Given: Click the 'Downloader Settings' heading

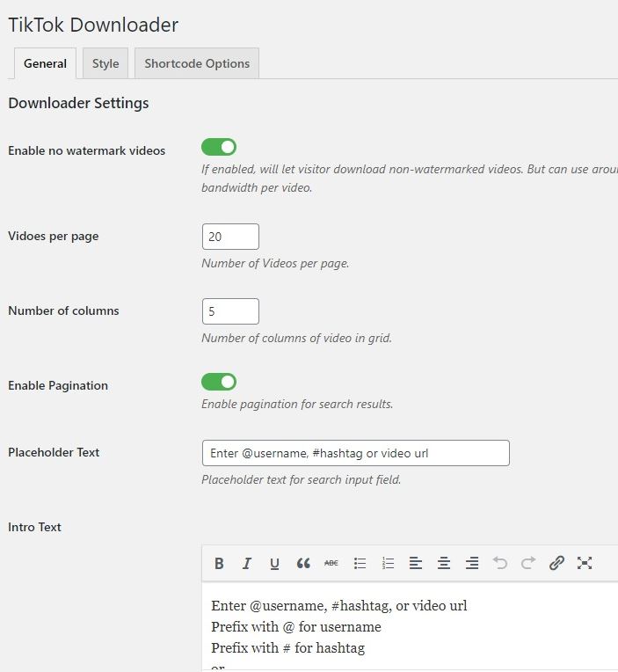Looking at the screenshot, I should coord(78,103).
